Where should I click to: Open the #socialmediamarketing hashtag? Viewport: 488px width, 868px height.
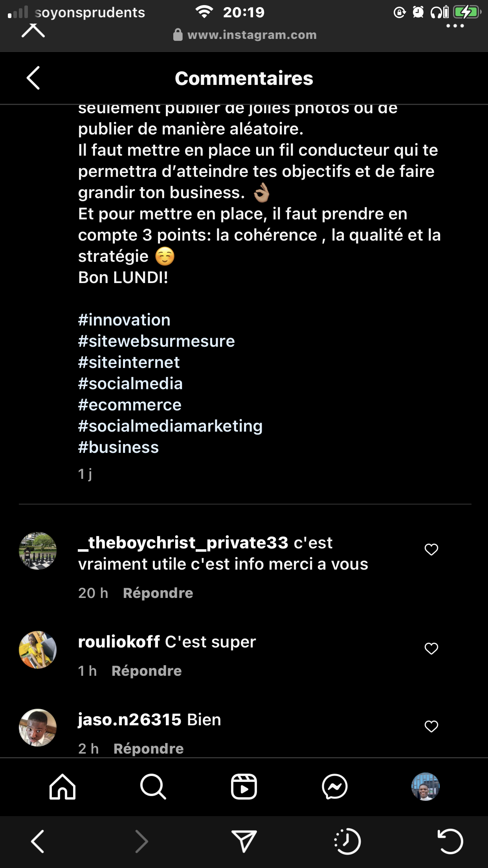pyautogui.click(x=170, y=426)
